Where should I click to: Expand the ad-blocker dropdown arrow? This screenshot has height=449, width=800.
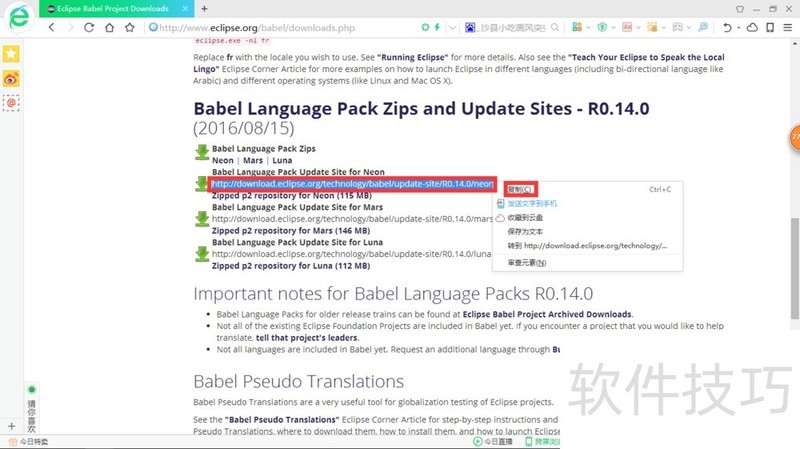(x=638, y=28)
